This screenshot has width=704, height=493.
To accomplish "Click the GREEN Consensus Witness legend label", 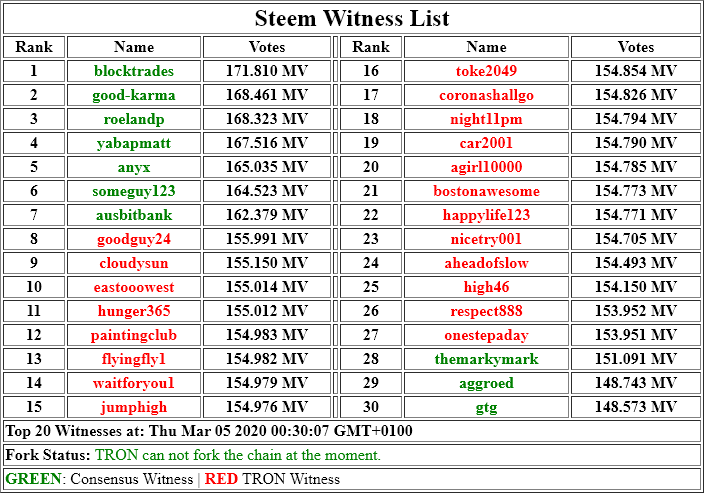I will coord(99,479).
